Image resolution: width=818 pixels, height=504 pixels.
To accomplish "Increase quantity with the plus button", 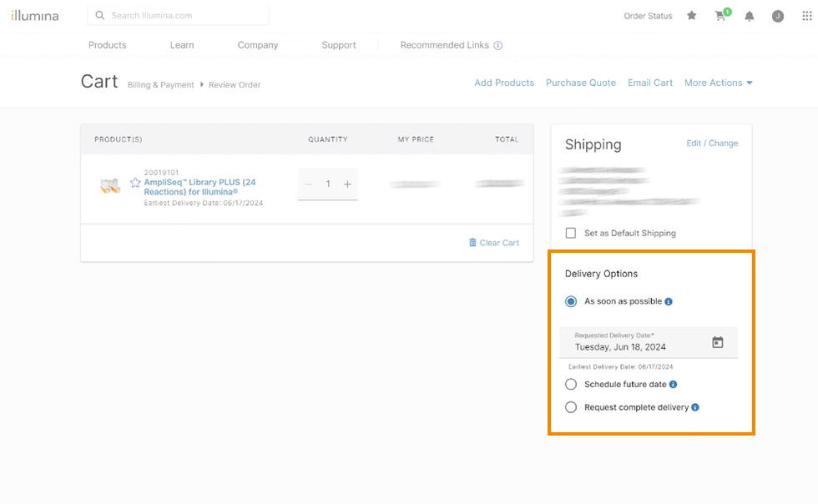I will [x=347, y=184].
